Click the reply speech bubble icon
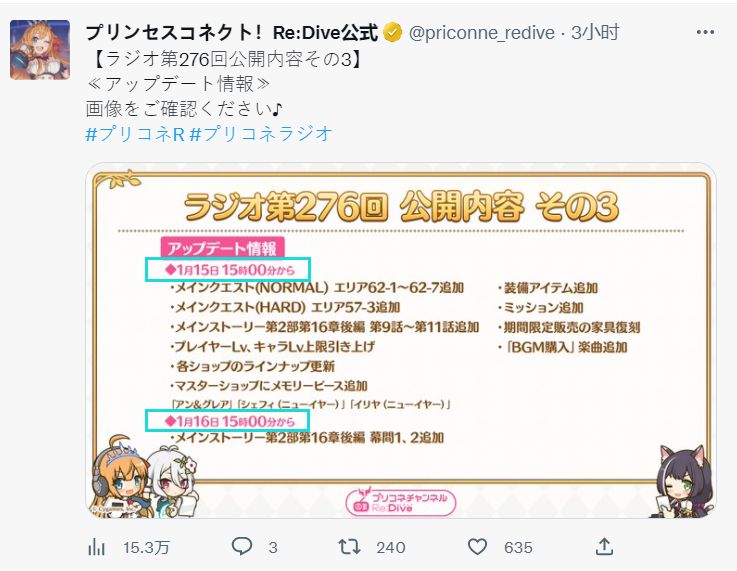The width and height of the screenshot is (737, 571). point(242,547)
